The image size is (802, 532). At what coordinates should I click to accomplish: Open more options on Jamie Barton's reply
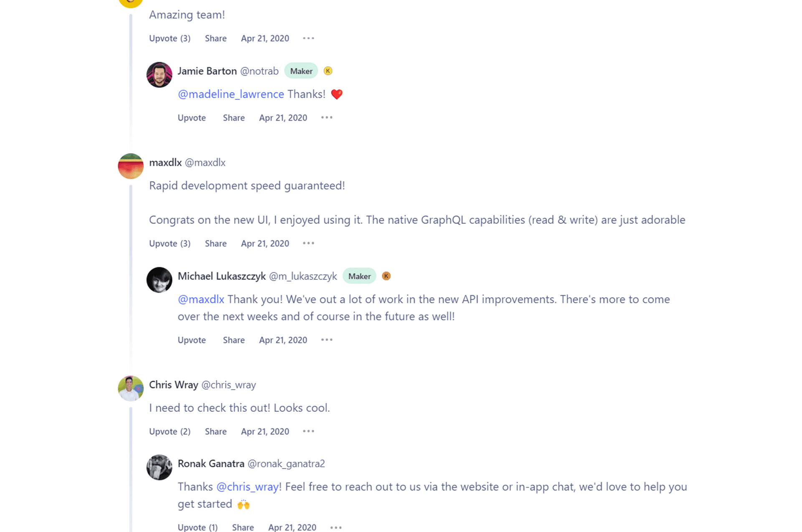(327, 118)
